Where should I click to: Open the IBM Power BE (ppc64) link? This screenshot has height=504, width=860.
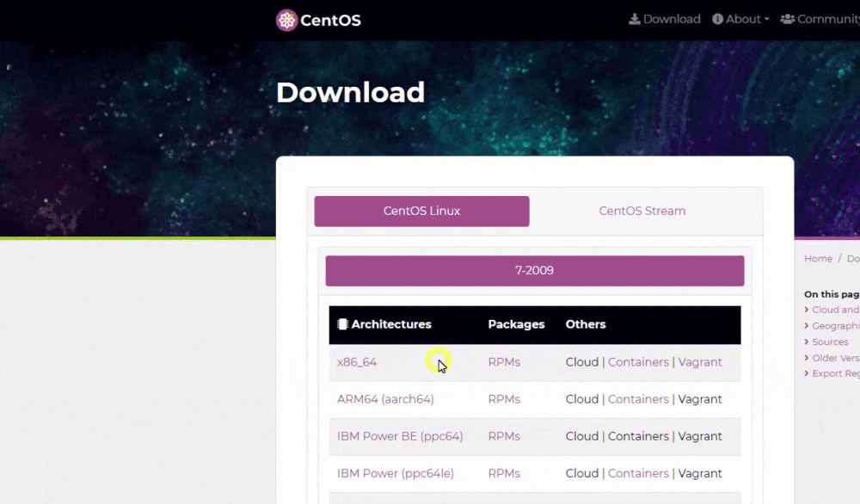tap(400, 436)
